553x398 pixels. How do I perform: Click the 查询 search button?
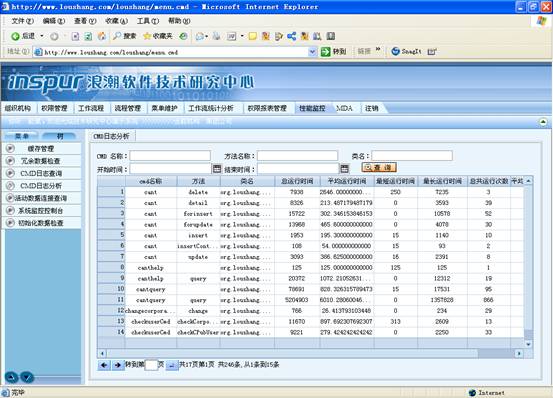coord(379,167)
